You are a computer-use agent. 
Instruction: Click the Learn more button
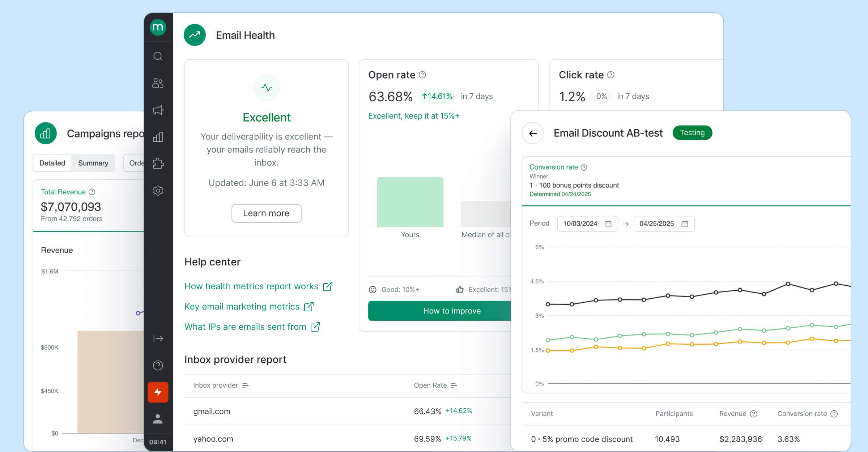click(266, 213)
